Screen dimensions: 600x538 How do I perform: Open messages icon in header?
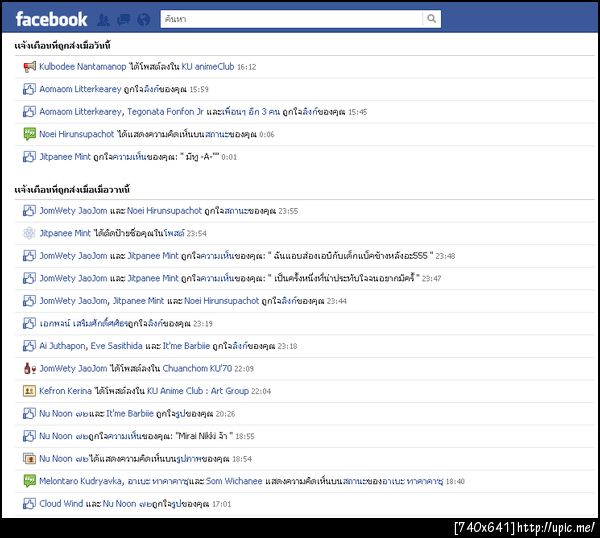[x=123, y=19]
